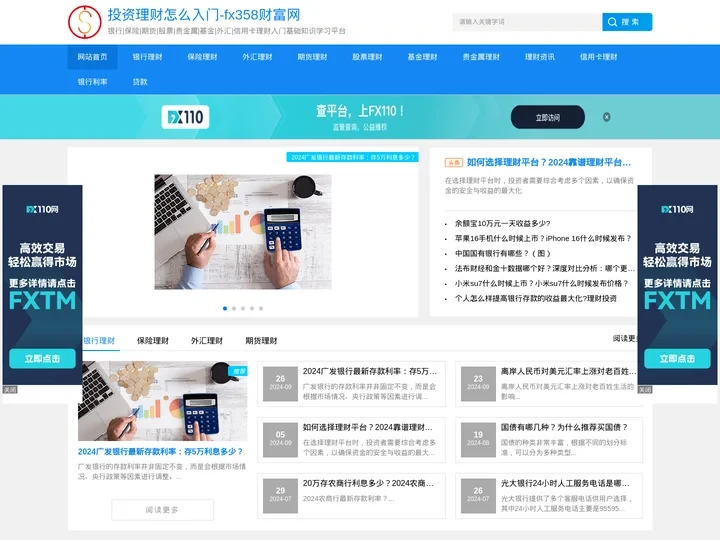Click the blue search button

[x=627, y=22]
